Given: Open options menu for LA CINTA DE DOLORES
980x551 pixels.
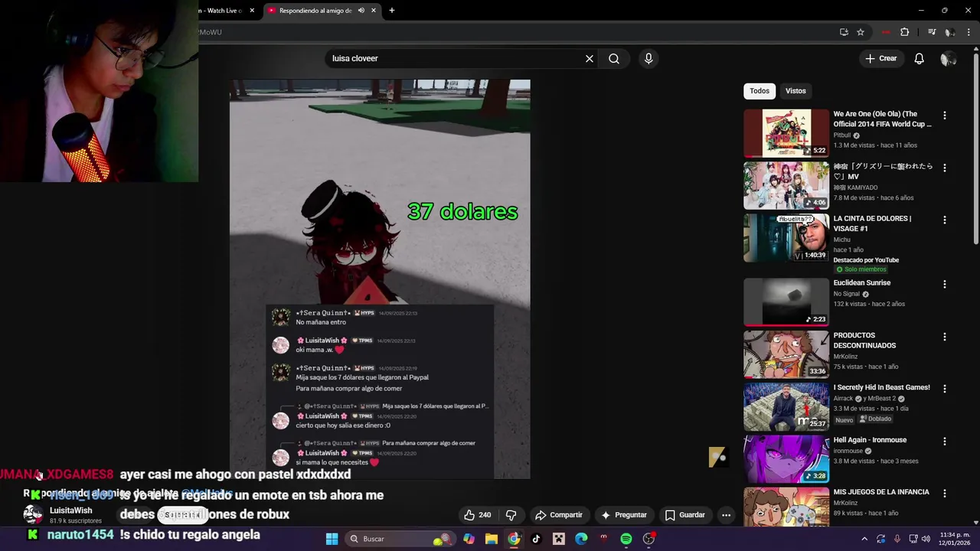Looking at the screenshot, I should (944, 220).
